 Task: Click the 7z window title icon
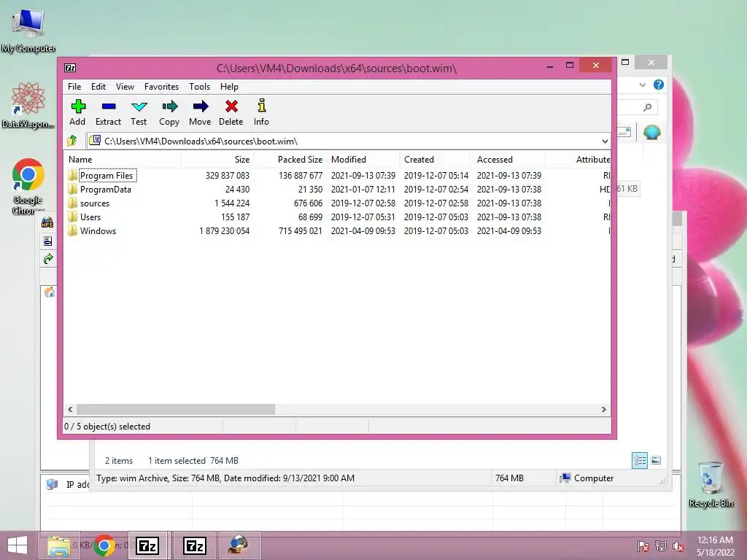pos(70,68)
